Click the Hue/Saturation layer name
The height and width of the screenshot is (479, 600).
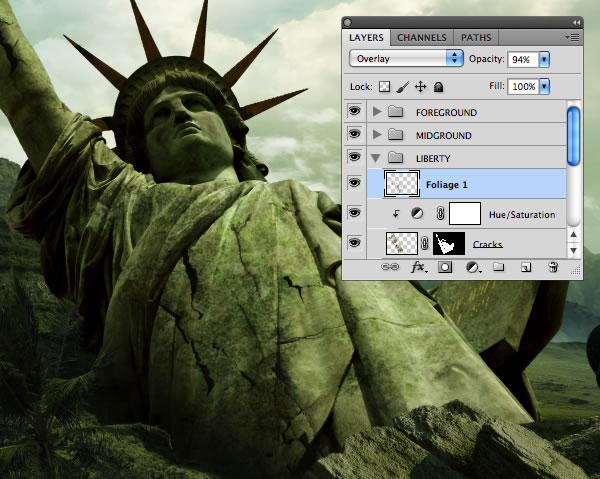(x=522, y=215)
